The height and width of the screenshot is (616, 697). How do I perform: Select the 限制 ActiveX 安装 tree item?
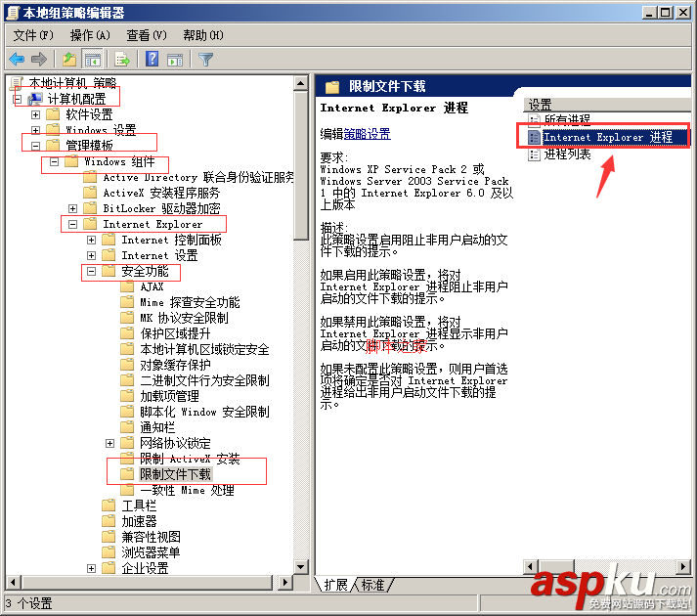pos(190,459)
